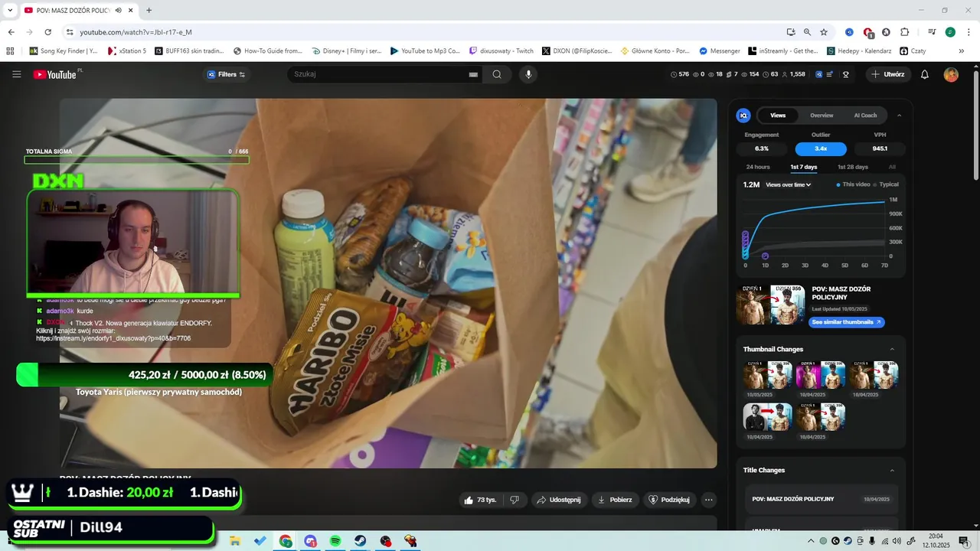Switch to the AI Coach tab
The image size is (980, 551).
[x=865, y=116]
